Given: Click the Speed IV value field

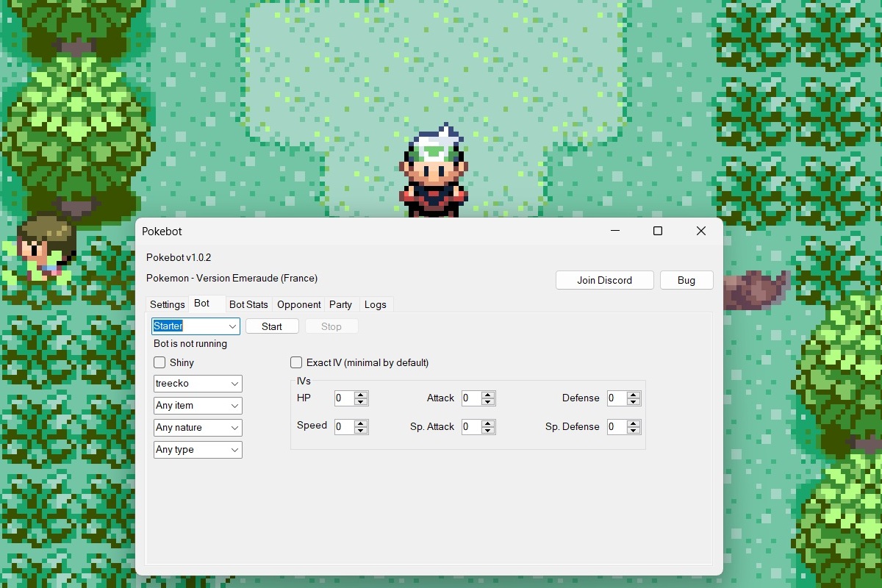Looking at the screenshot, I should coord(344,426).
